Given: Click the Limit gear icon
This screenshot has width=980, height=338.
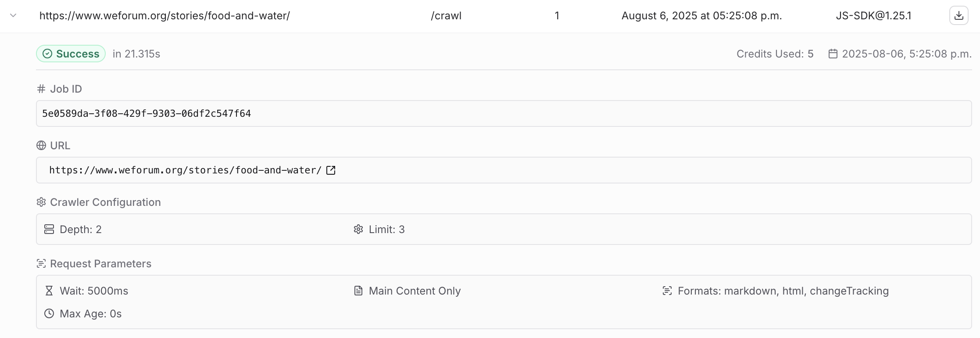Looking at the screenshot, I should (x=358, y=230).
